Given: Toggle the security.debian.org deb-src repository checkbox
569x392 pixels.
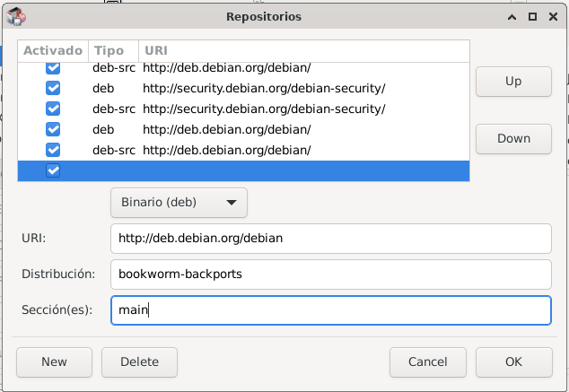Looking at the screenshot, I should pos(53,109).
